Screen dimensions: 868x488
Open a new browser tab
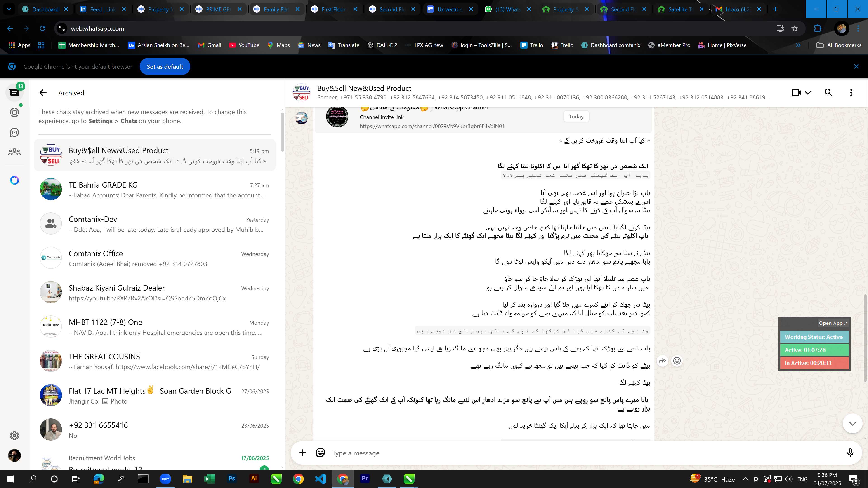pyautogui.click(x=775, y=9)
